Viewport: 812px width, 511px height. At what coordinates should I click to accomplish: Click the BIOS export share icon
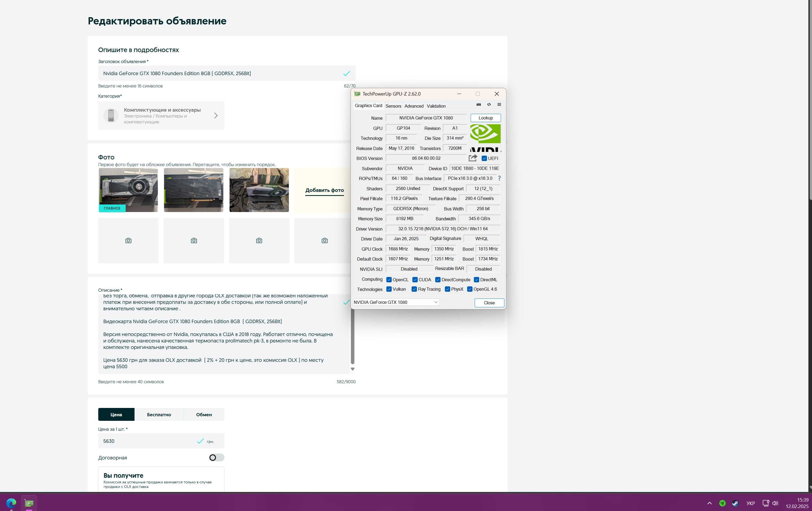pyautogui.click(x=473, y=158)
